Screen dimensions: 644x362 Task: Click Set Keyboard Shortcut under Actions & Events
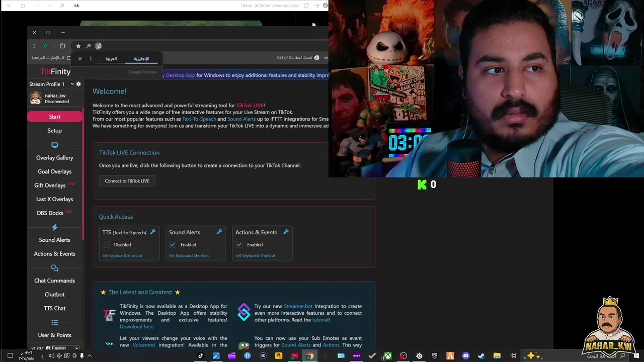(x=255, y=255)
